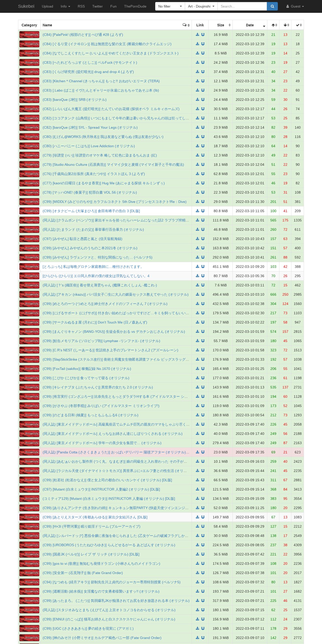Click Doujinshi category icon in the 451.1 MiB row

tap(29, 267)
